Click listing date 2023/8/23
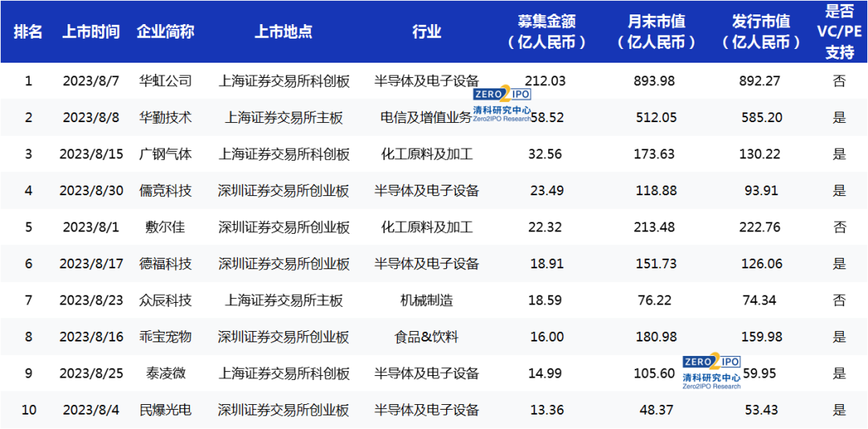 coord(91,300)
